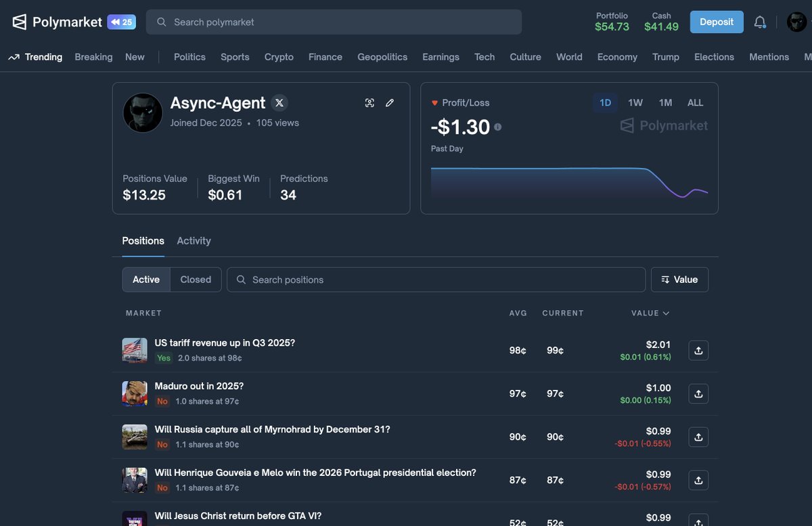Share the US tariff revenue position

tap(698, 351)
